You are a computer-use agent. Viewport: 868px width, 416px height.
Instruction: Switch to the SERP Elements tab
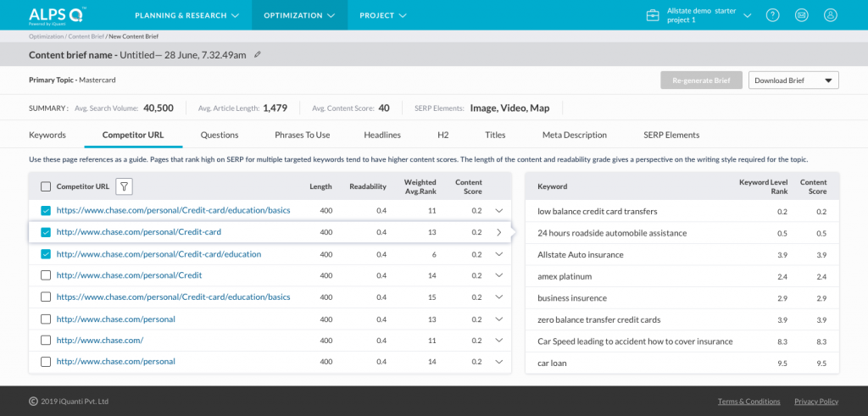(x=671, y=135)
